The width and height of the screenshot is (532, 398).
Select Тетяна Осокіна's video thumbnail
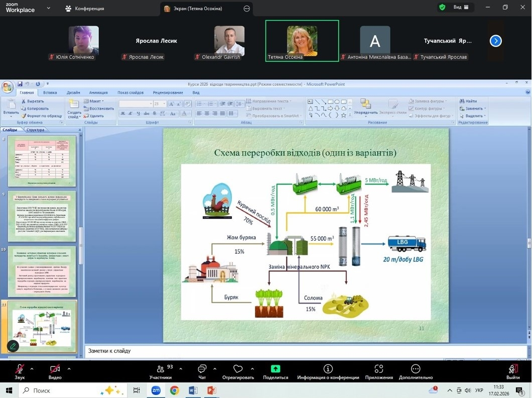click(x=302, y=41)
